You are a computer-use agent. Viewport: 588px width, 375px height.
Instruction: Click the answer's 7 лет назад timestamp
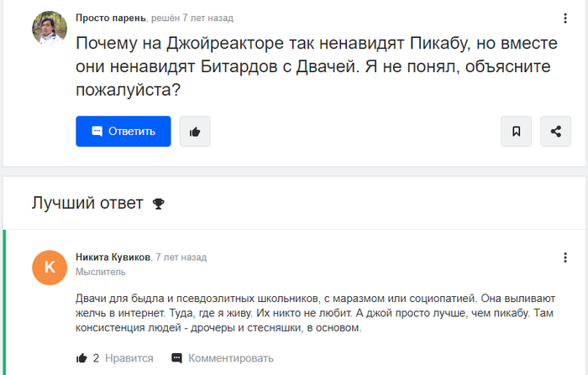click(181, 257)
